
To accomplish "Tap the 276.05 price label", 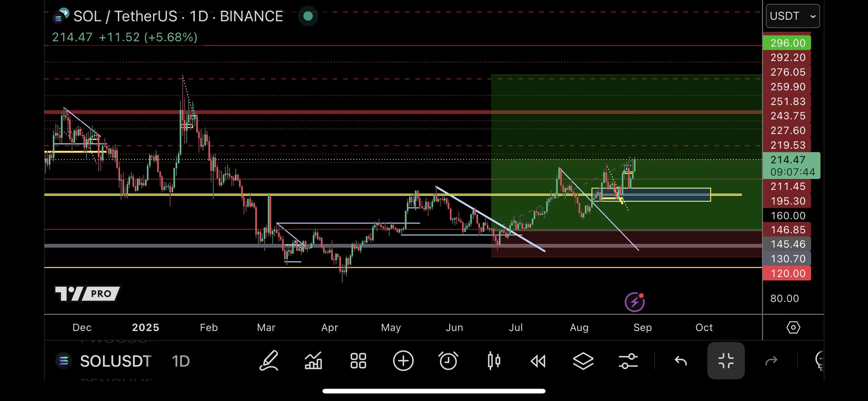I will (x=787, y=72).
